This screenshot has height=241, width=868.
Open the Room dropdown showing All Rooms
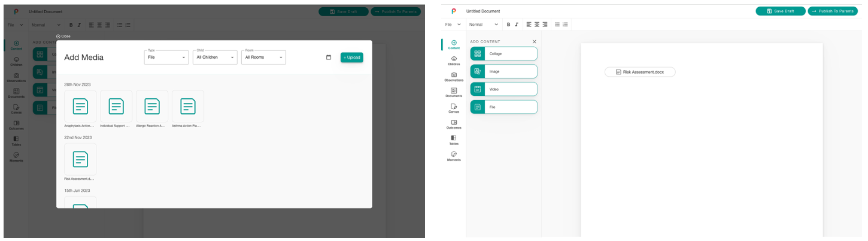263,58
